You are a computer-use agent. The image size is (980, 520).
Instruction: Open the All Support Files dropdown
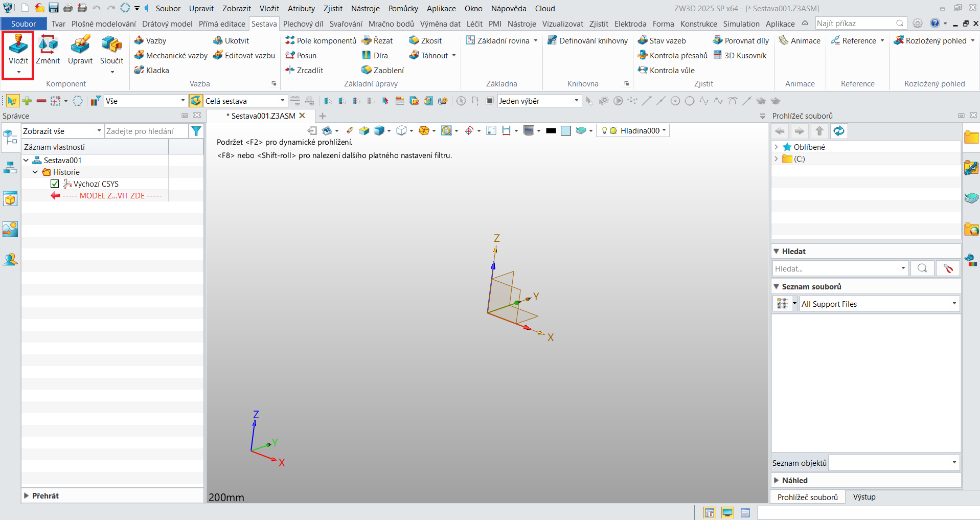[879, 304]
